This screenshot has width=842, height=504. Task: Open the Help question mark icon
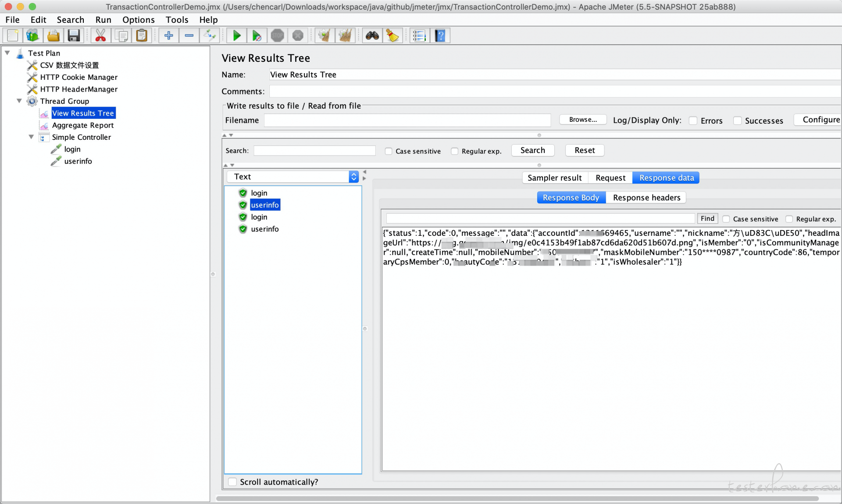(440, 35)
